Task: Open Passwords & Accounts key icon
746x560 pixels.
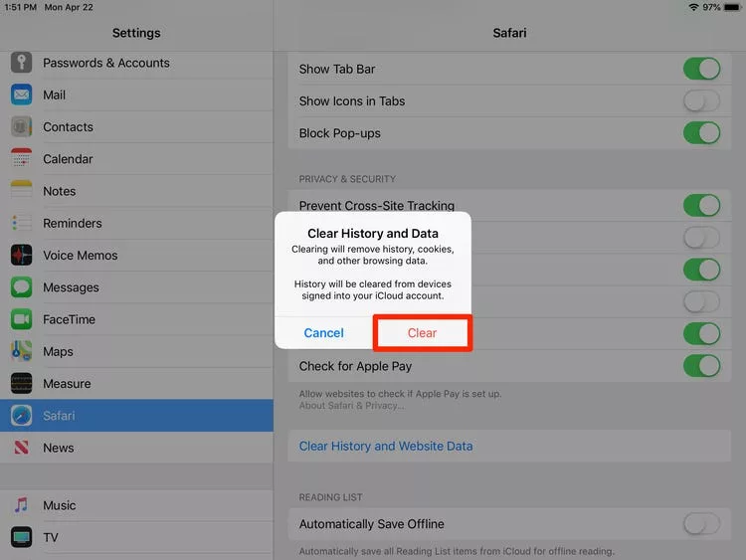Action: (x=22, y=63)
